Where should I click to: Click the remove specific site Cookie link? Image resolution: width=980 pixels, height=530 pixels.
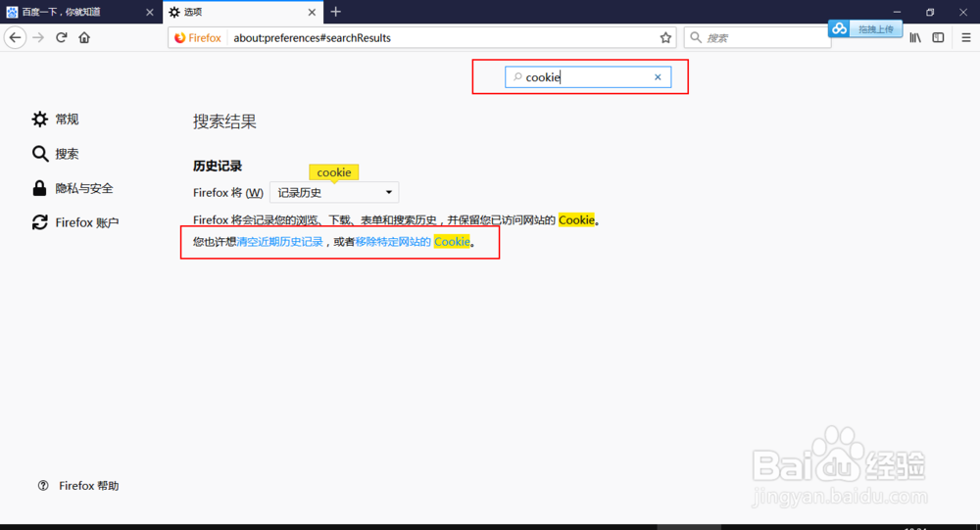(413, 242)
